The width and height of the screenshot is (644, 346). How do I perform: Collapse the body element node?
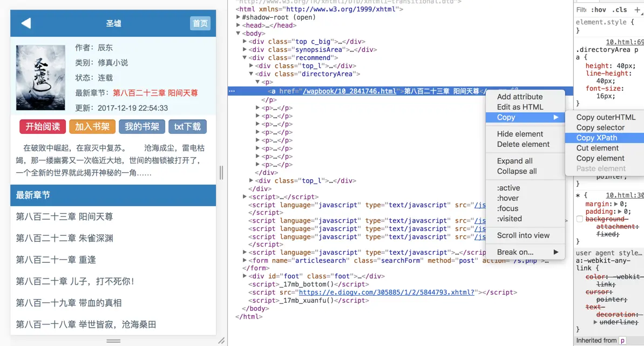[238, 33]
